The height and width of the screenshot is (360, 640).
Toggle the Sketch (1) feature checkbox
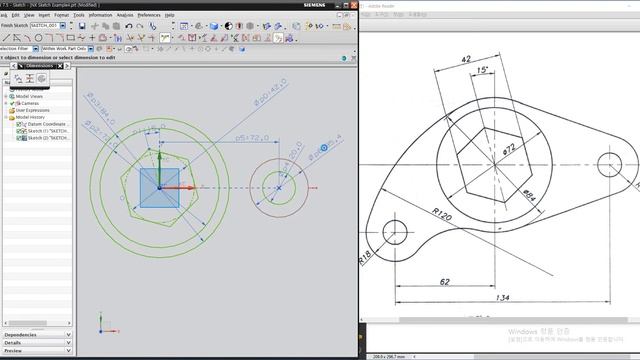(x=19, y=131)
